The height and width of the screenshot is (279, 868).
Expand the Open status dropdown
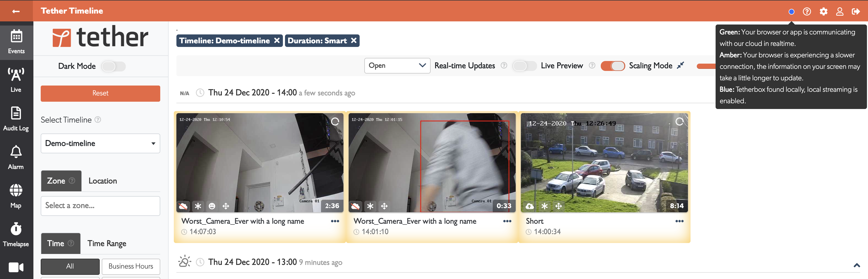(397, 66)
